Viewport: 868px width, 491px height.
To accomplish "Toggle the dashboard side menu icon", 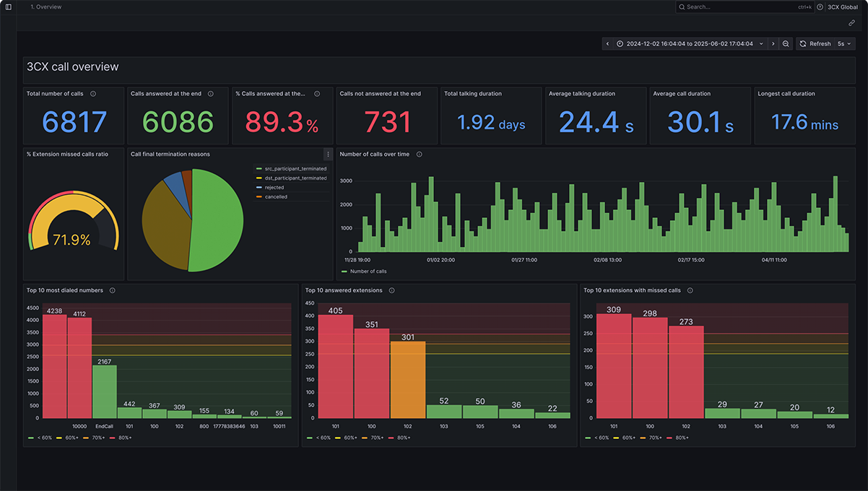I will tap(8, 6).
